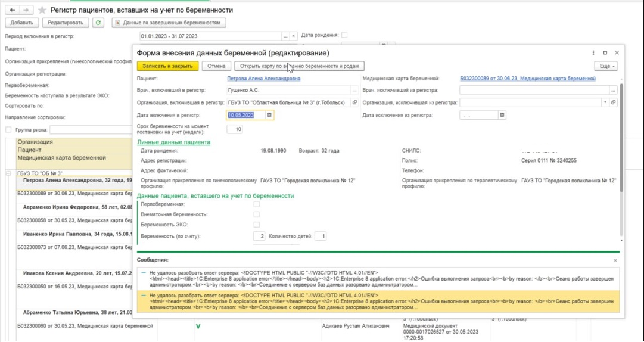644x342 pixels.
Task: Open calendar for Дата исключения из регистра
Action: tap(502, 115)
